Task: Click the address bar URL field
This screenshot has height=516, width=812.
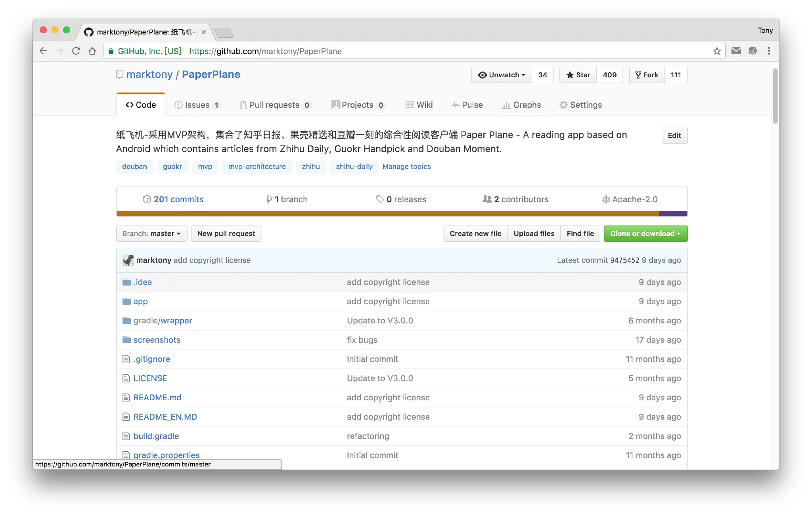Action: pyautogui.click(x=415, y=51)
